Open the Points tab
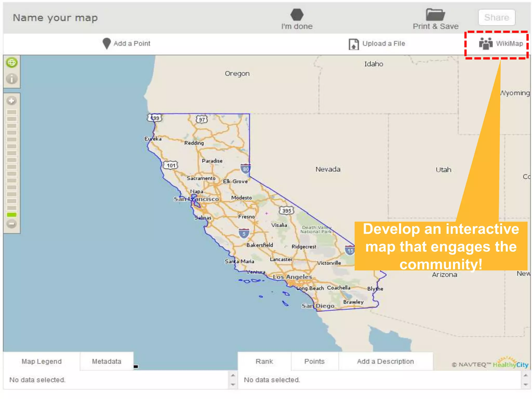 (x=315, y=361)
